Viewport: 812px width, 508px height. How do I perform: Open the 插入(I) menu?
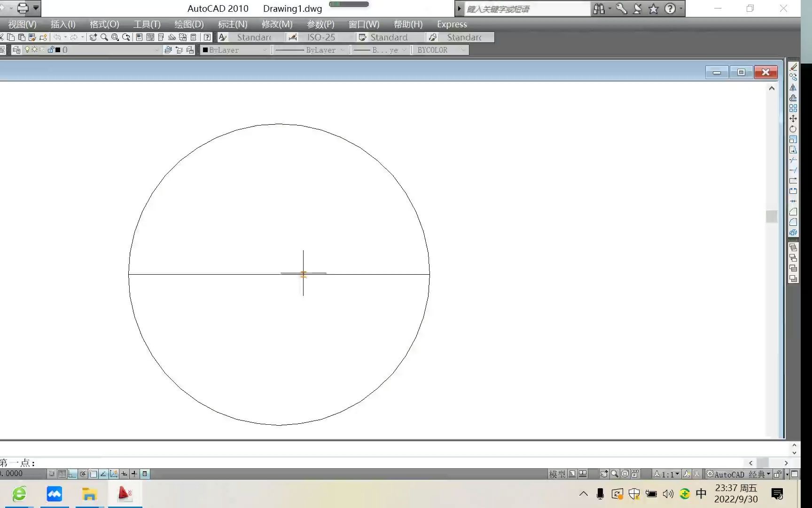[x=63, y=24]
